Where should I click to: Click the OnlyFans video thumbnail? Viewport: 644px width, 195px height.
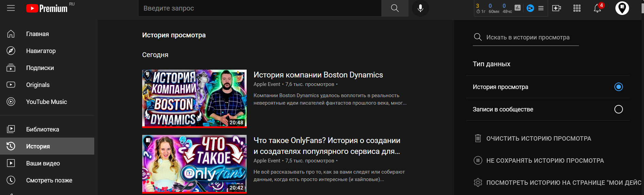click(194, 164)
